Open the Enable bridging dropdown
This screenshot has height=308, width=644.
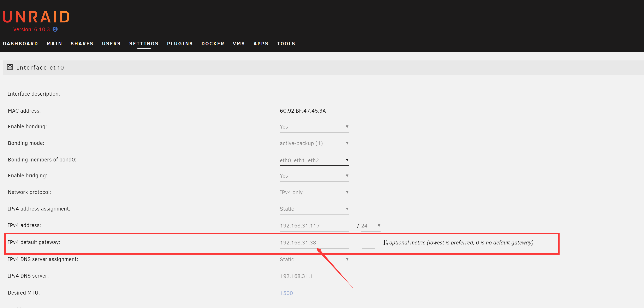pos(314,176)
